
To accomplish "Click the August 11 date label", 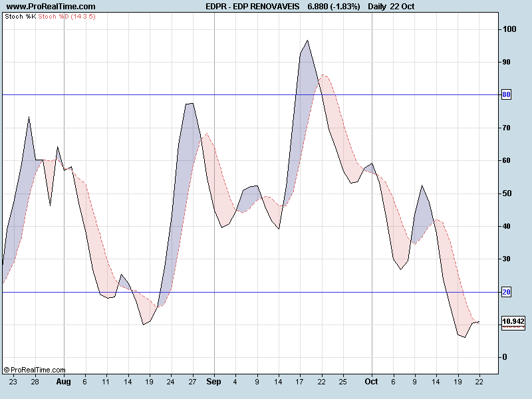I will 106,382.
